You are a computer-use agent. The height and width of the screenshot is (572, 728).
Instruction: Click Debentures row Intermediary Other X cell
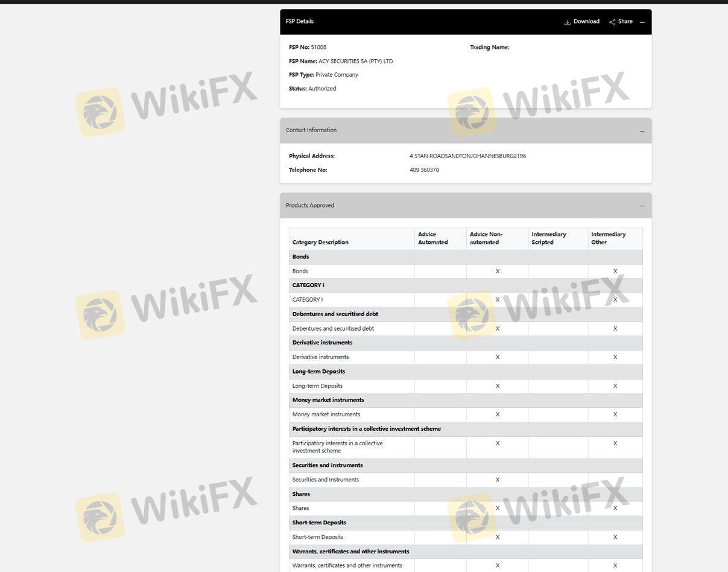[x=615, y=329]
